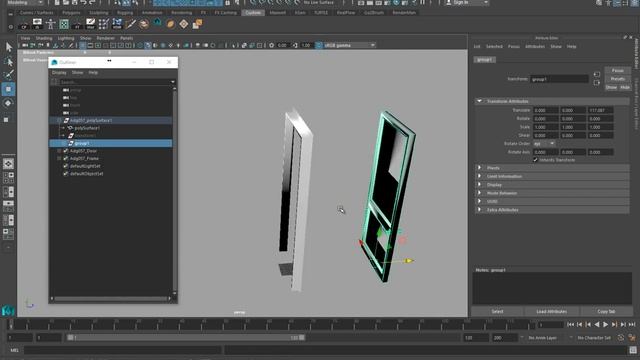The width and height of the screenshot is (640, 360).
Task: Click the green grid shelf icon
Action: pyautogui.click(x=64, y=24)
